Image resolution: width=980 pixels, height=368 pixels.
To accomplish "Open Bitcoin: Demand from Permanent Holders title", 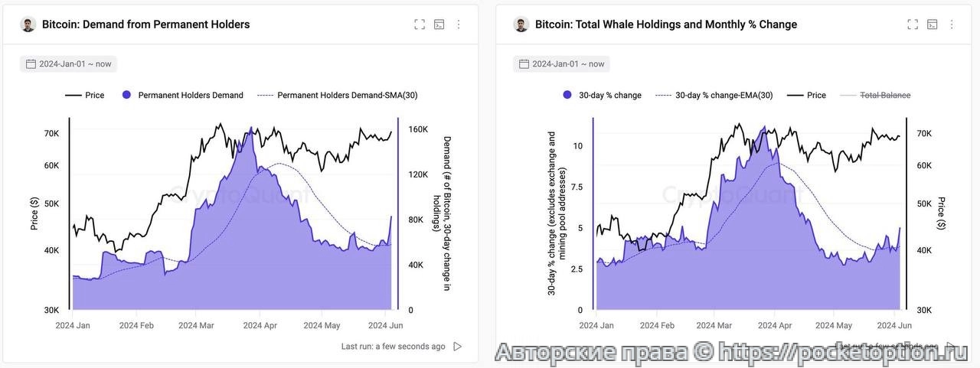I will coord(145,24).
